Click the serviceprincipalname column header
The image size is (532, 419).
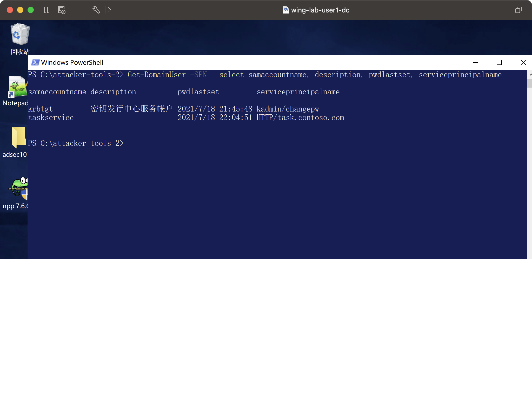pyautogui.click(x=298, y=92)
